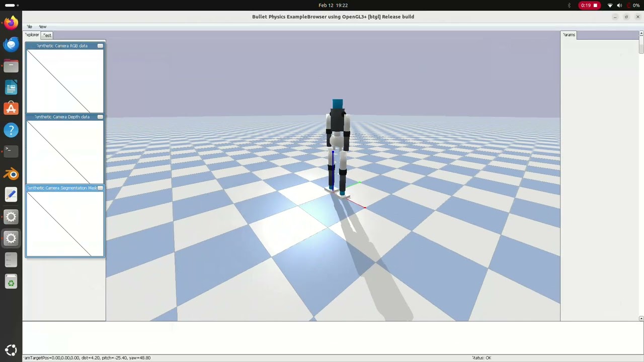Open the App Center dock icon
The height and width of the screenshot is (362, 644).
coord(11,109)
